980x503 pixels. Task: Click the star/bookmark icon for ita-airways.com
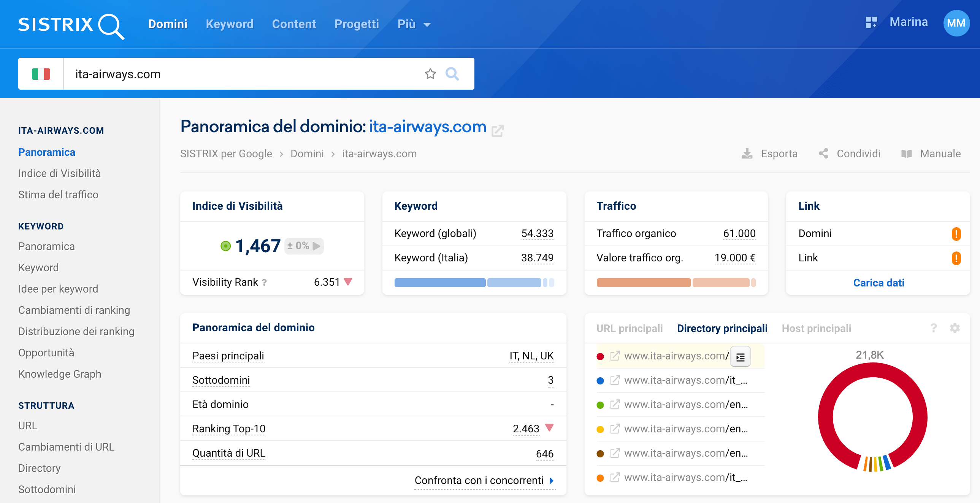coord(430,73)
